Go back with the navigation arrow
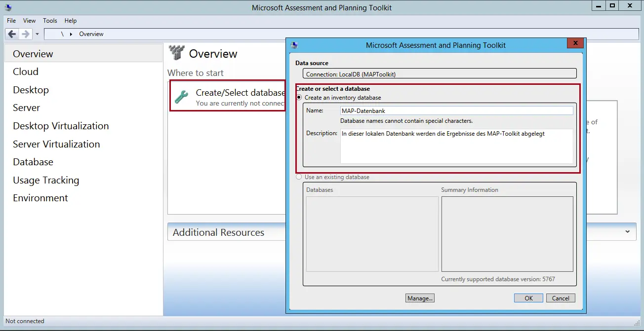The height and width of the screenshot is (331, 644). (12, 34)
